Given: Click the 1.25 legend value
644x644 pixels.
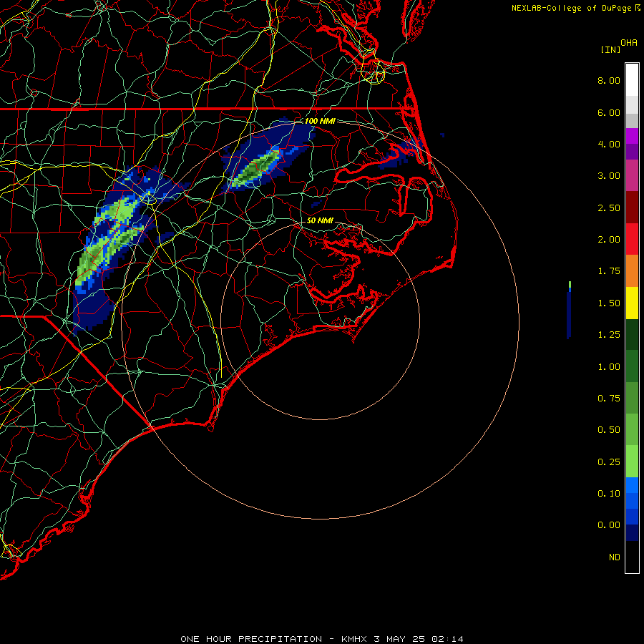Looking at the screenshot, I should [x=609, y=335].
